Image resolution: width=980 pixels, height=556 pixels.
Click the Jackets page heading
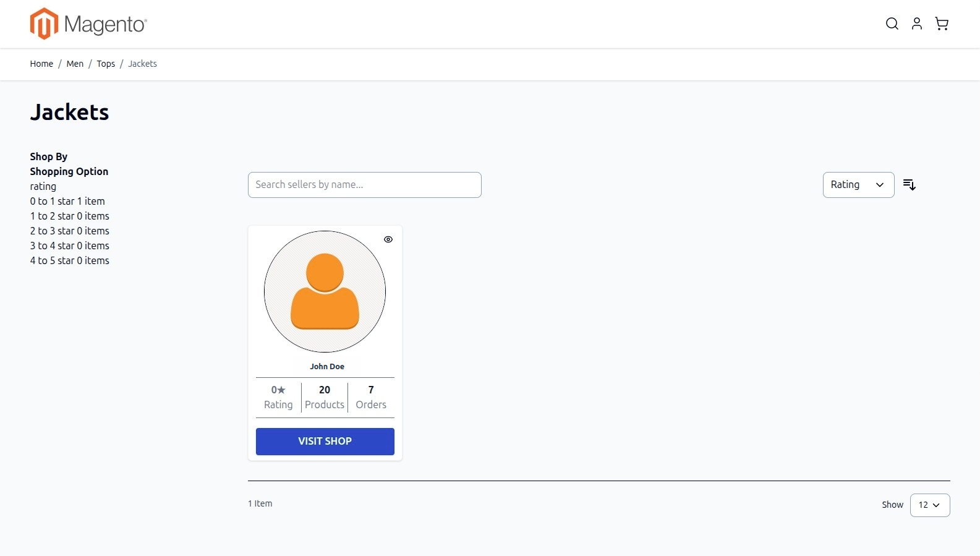tap(69, 112)
